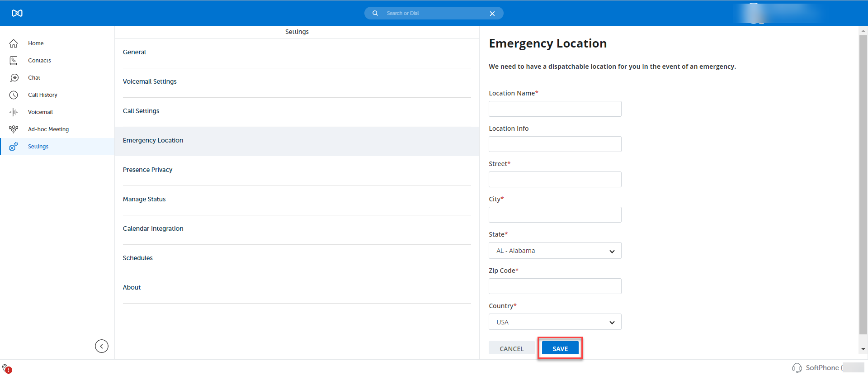This screenshot has height=376, width=868.
Task: Open Voicemail Settings section
Action: click(150, 81)
